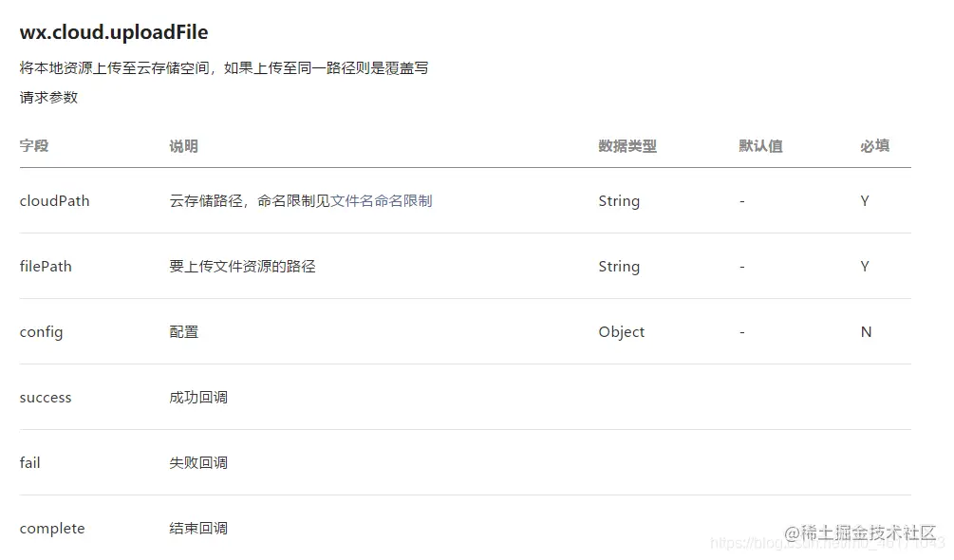Click the 数据类型 column header

(x=627, y=146)
